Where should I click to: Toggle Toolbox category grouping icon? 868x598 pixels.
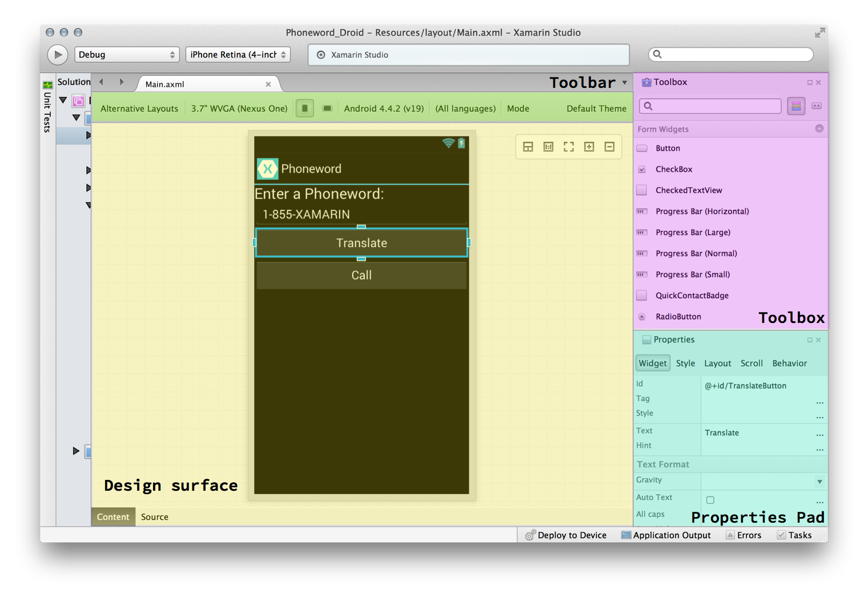pyautogui.click(x=795, y=106)
